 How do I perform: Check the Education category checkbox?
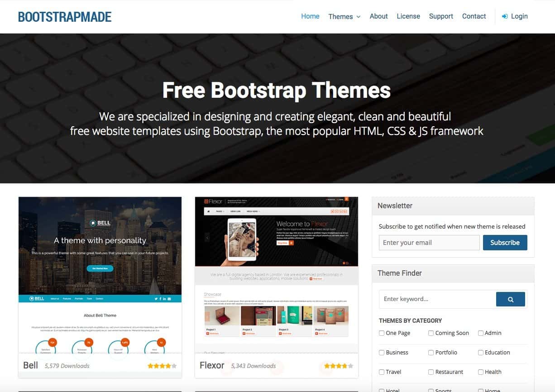(481, 353)
